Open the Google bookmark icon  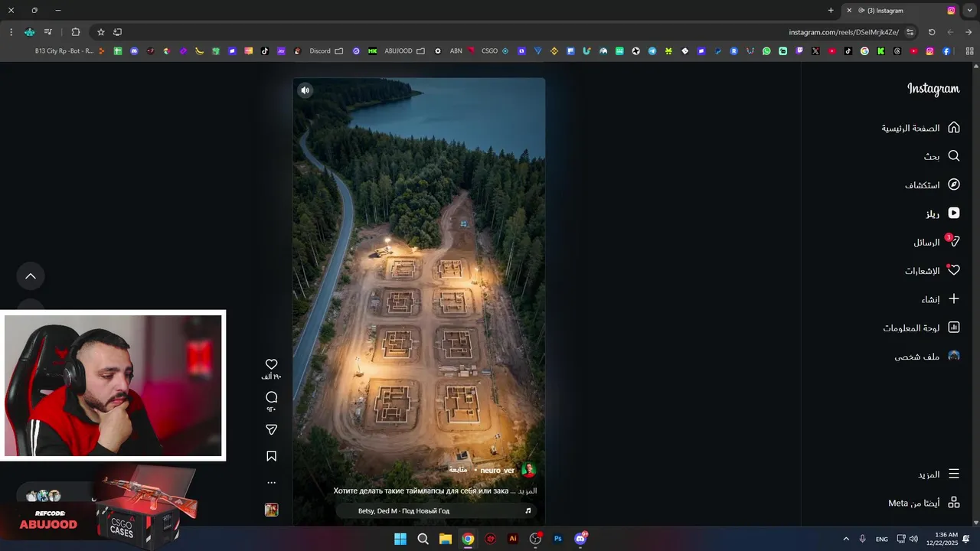point(864,51)
